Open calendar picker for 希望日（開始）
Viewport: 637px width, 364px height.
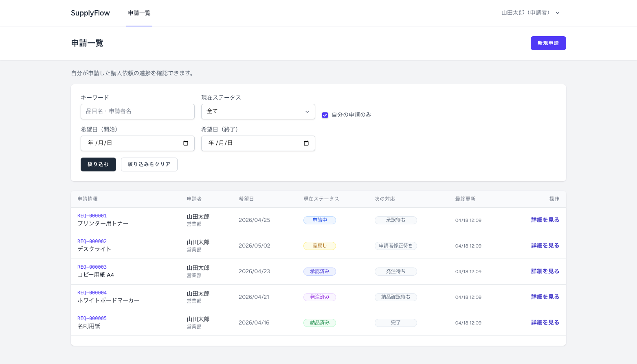point(186,143)
